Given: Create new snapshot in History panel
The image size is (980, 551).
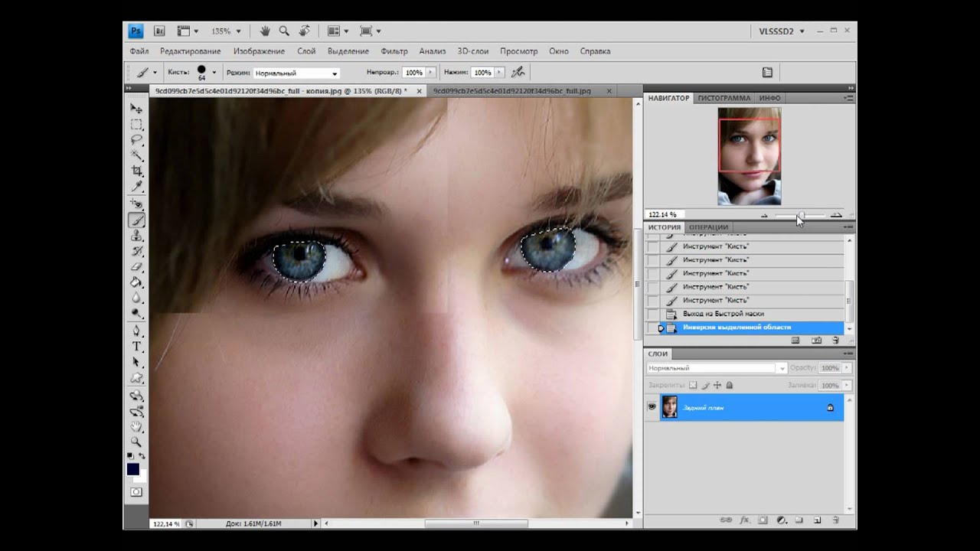Looking at the screenshot, I should tap(816, 340).
